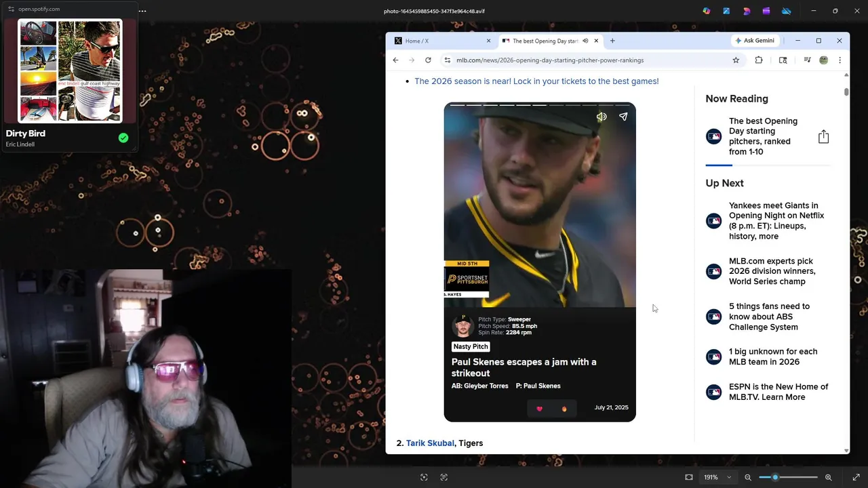This screenshot has height=488, width=868.
Task: Go back in Chrome history
Action: [x=395, y=60]
